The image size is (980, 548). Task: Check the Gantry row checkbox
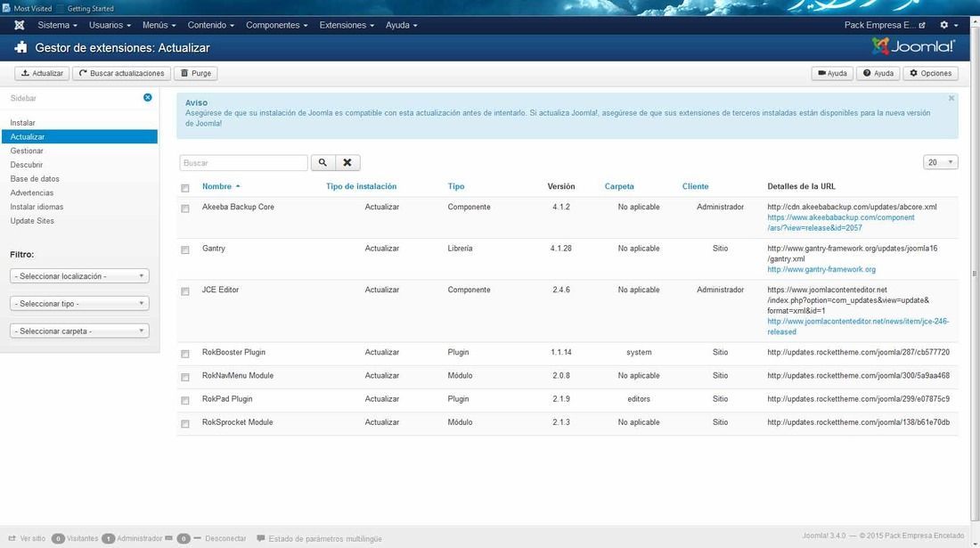(x=185, y=249)
